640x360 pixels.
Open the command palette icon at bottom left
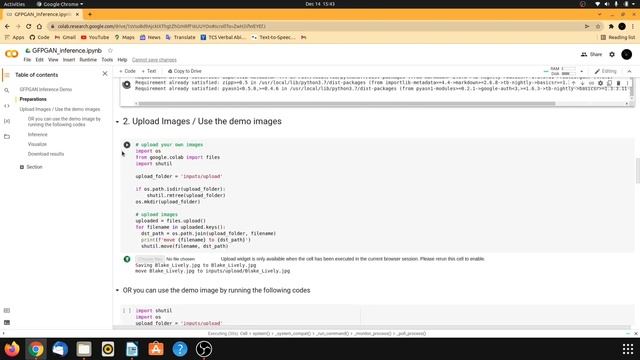pyautogui.click(x=7, y=311)
